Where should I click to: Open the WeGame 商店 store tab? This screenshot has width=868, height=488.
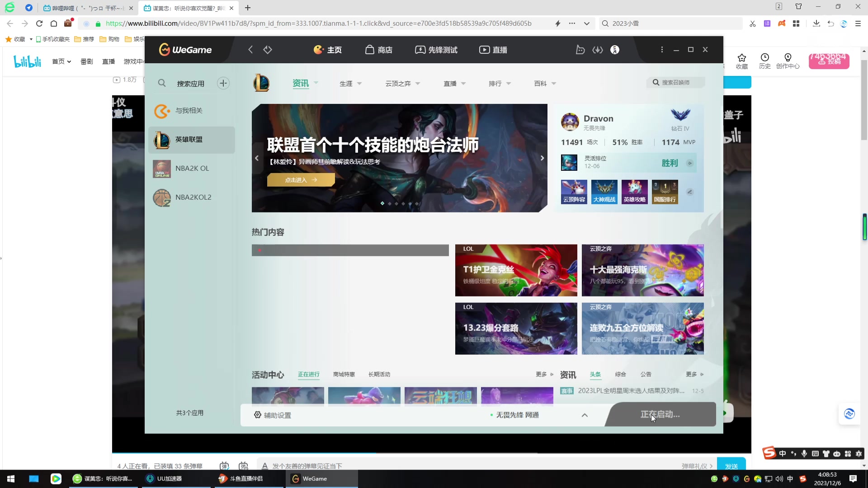[x=379, y=50]
